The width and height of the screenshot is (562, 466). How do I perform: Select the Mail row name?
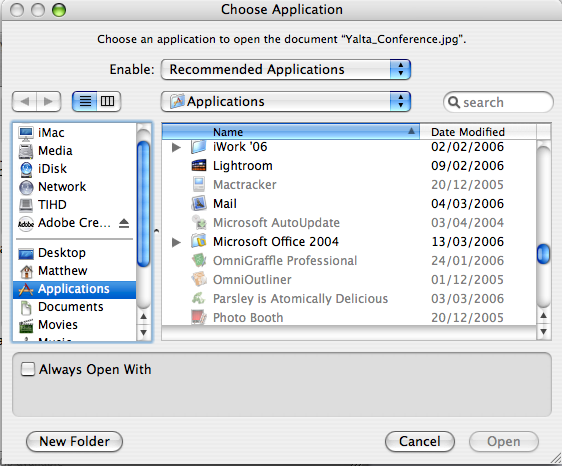tap(225, 204)
